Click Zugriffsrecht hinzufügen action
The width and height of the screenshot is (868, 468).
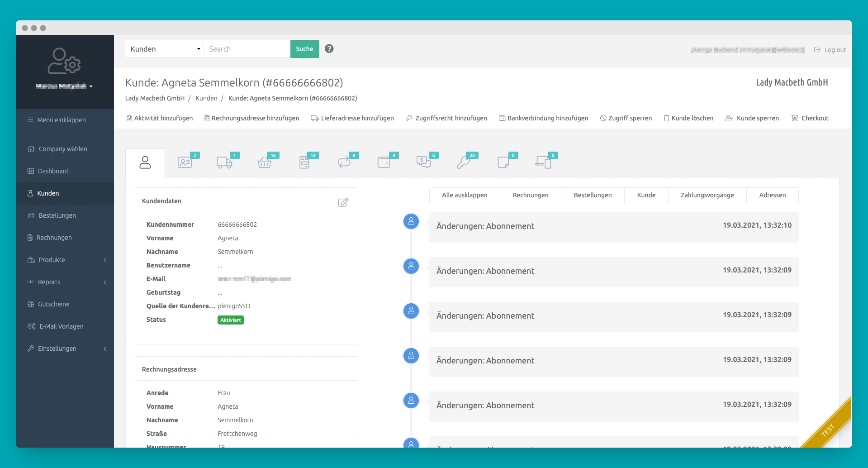pos(446,118)
